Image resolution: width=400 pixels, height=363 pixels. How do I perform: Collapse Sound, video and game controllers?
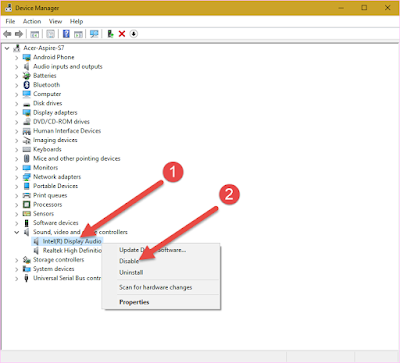coord(16,232)
